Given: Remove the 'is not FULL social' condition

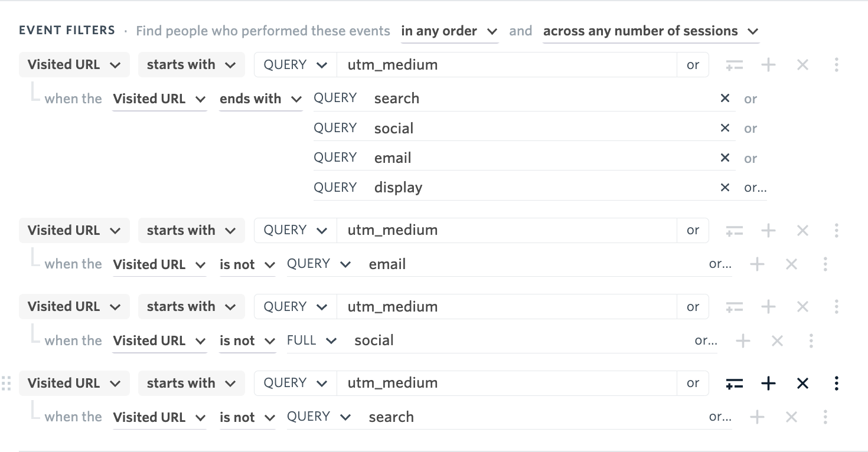Looking at the screenshot, I should point(777,340).
